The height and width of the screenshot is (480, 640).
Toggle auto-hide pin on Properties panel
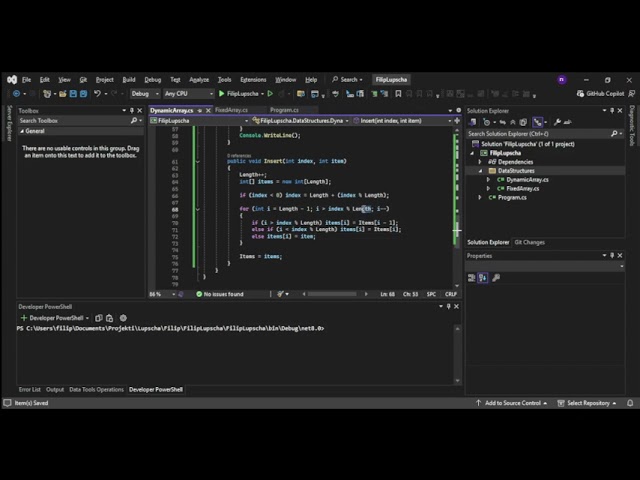(612, 256)
